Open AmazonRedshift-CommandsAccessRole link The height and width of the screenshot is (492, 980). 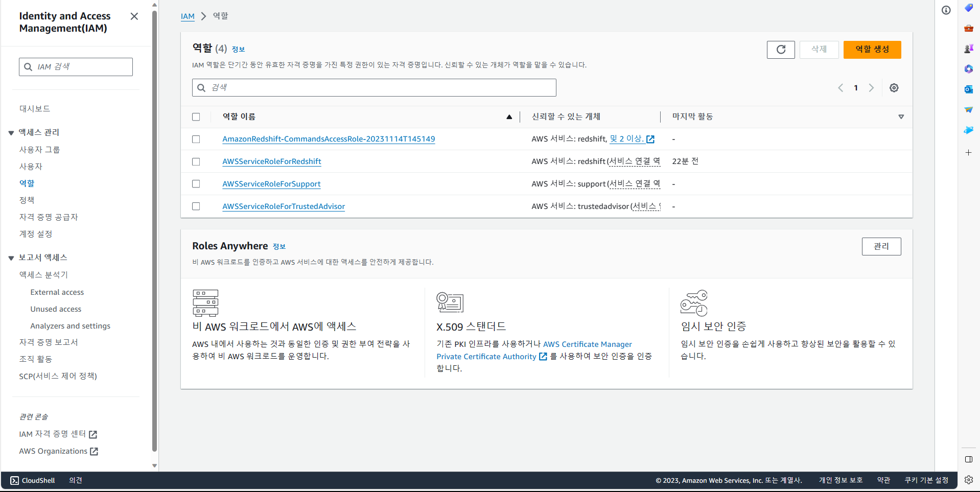click(329, 139)
